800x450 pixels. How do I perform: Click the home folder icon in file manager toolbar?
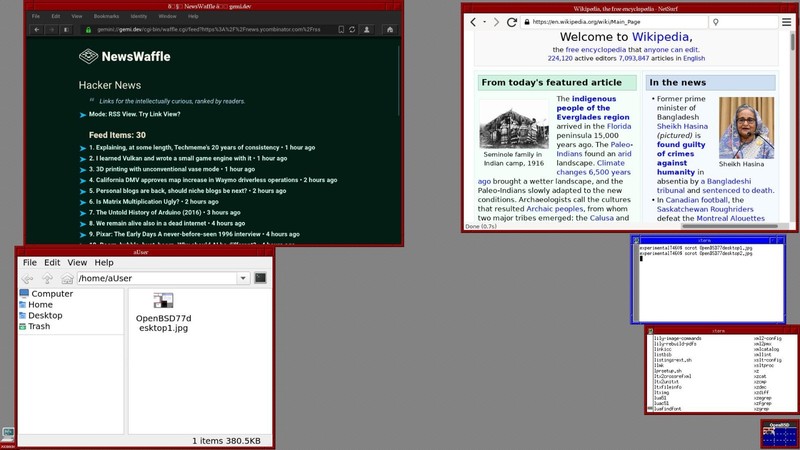(67, 278)
